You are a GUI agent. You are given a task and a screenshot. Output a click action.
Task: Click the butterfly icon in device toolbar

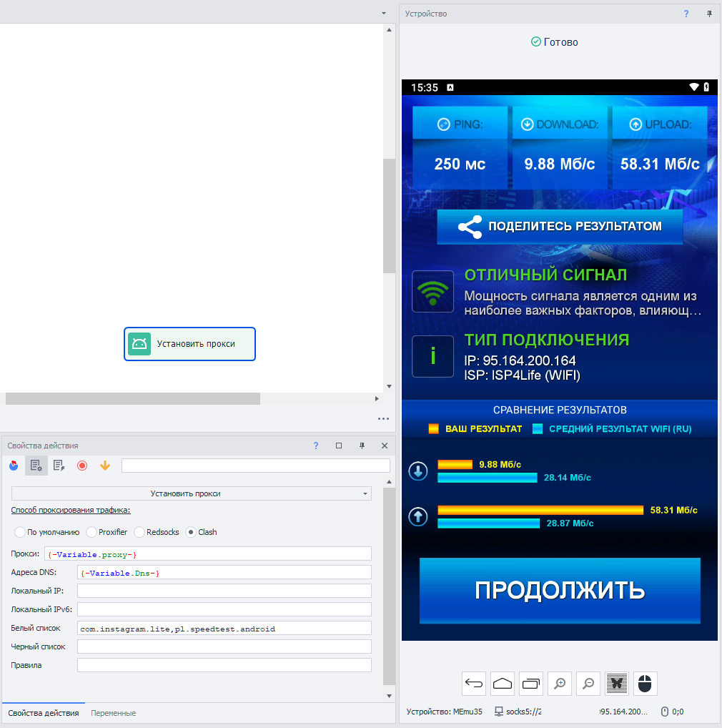coord(617,684)
